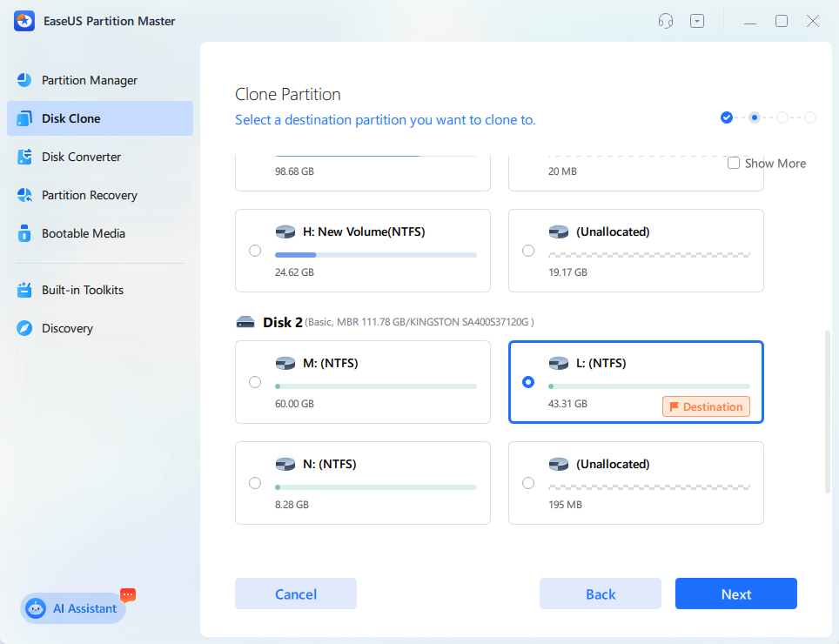Viewport: 839px width, 644px height.
Task: Click the 19.17 GB Unallocated drive icon
Action: (559, 231)
